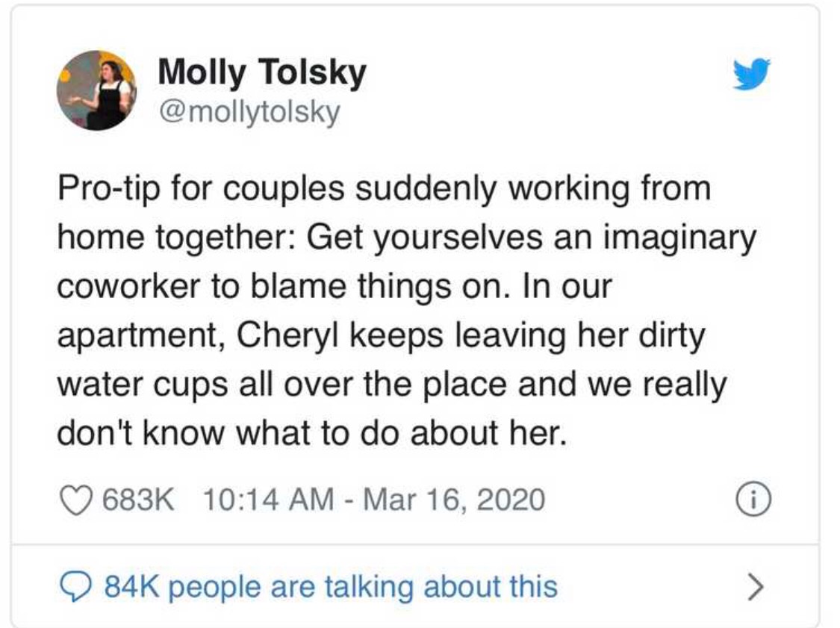This screenshot has height=628, width=840.
Task: Click the Mar 16, 2020 date
Action: (x=454, y=500)
